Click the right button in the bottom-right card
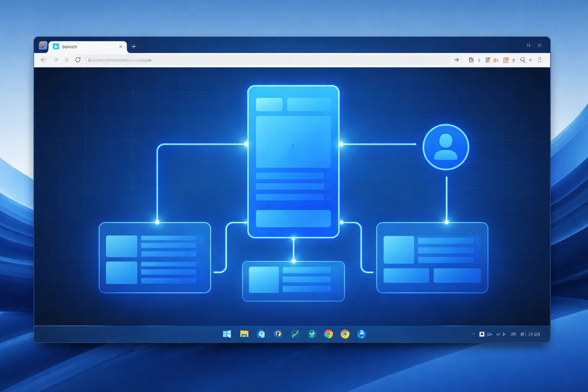 click(457, 276)
